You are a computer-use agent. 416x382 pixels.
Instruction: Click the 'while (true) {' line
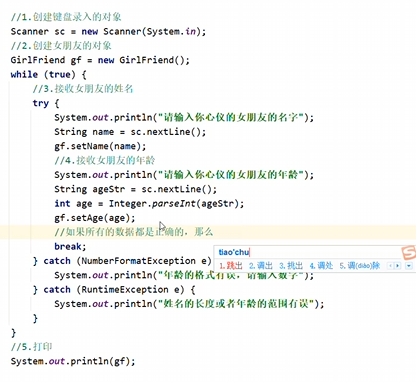point(49,74)
